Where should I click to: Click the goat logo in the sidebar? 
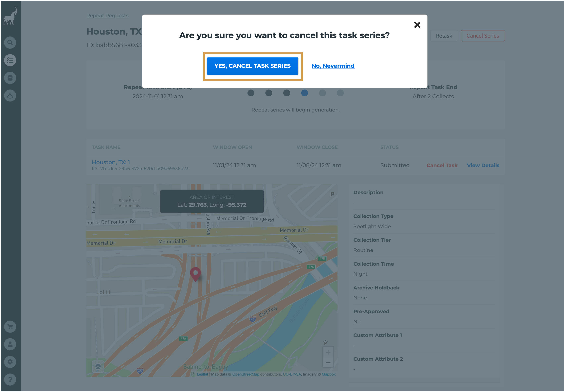pos(10,16)
